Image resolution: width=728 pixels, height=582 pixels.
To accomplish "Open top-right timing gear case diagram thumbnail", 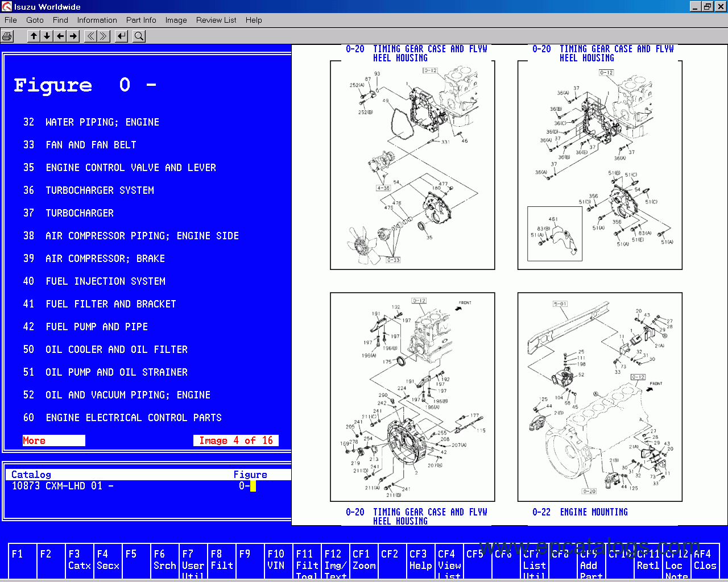I will pos(599,165).
